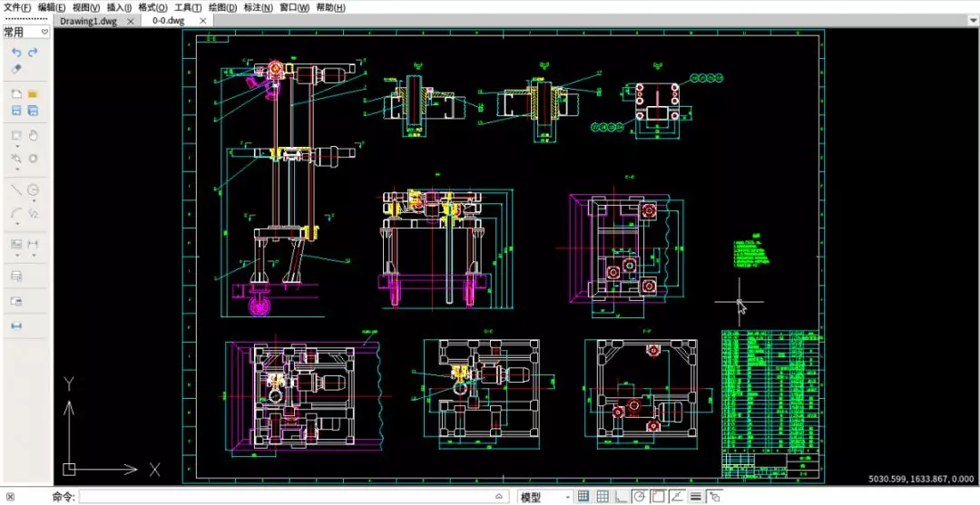
Task: Switch to the Drawing1.dwg tab
Action: (x=89, y=21)
